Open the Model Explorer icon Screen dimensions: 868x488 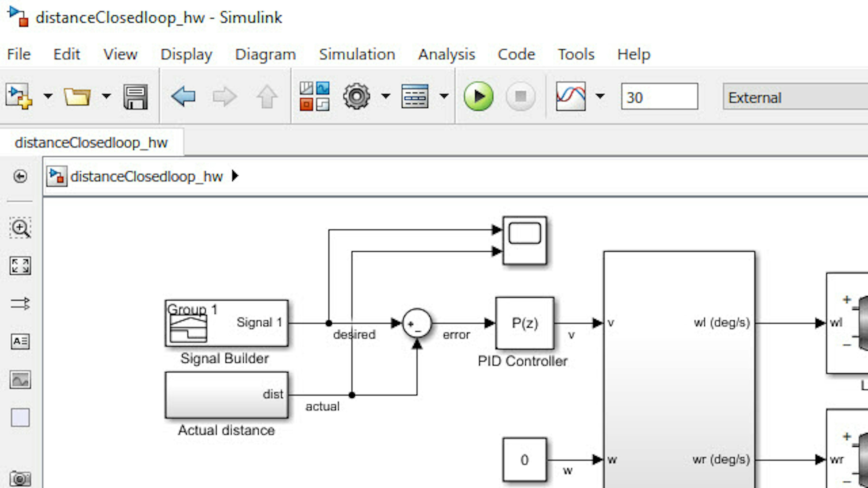(x=415, y=96)
